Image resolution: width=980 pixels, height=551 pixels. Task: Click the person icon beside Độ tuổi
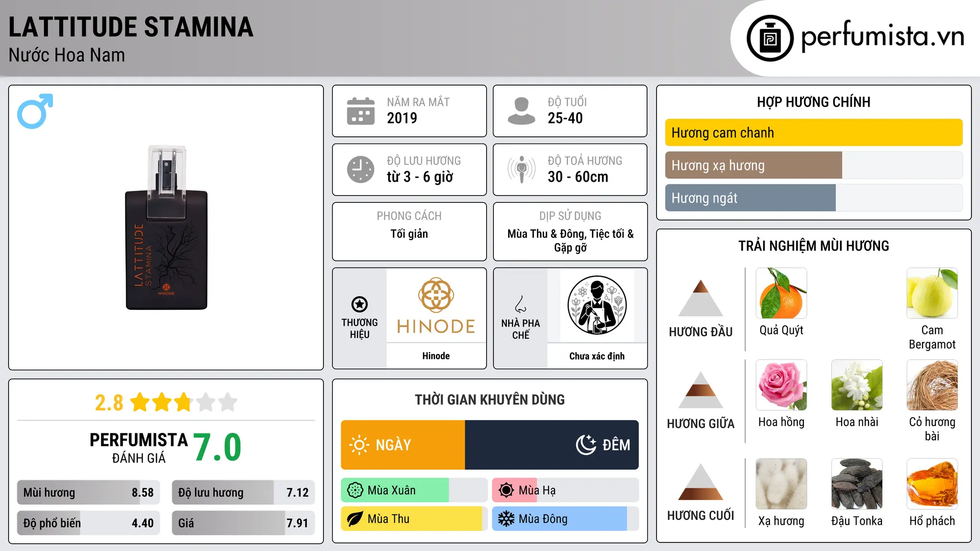(x=522, y=111)
